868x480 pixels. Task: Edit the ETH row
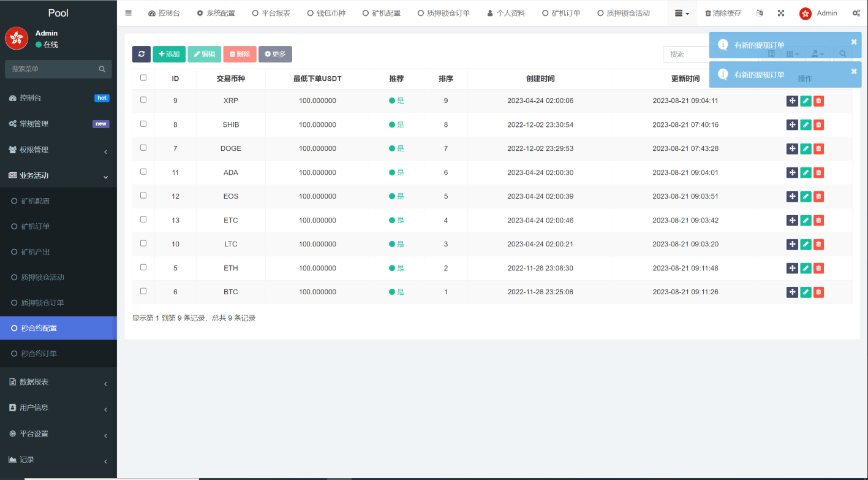(806, 268)
